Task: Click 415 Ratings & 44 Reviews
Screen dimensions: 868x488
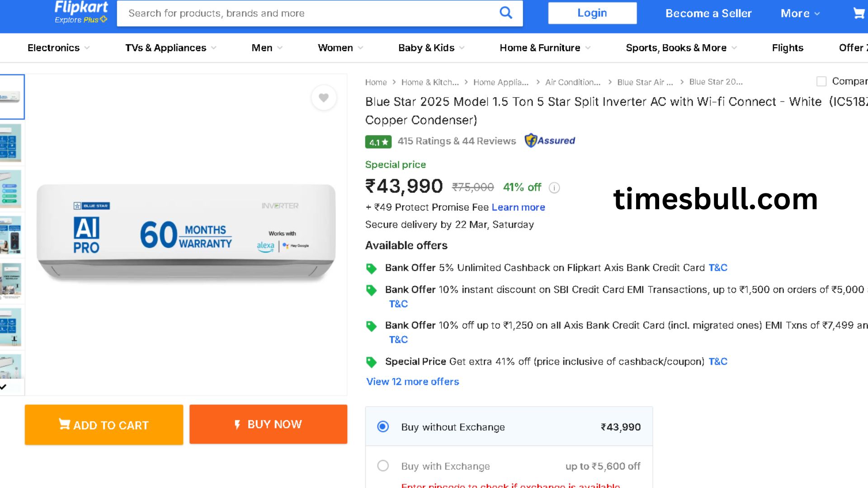Action: pyautogui.click(x=457, y=141)
